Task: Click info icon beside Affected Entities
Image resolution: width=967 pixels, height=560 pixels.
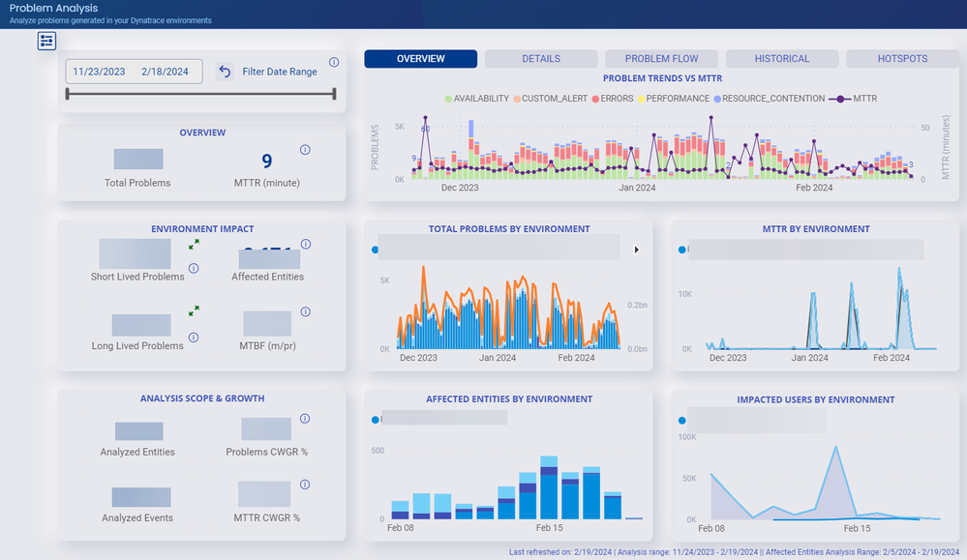Action: [x=306, y=245]
